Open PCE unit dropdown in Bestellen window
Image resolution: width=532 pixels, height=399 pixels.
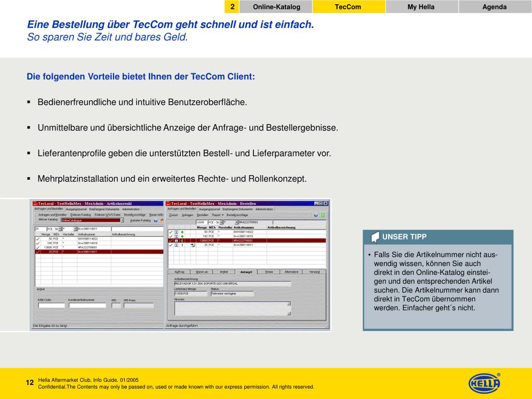[221, 222]
